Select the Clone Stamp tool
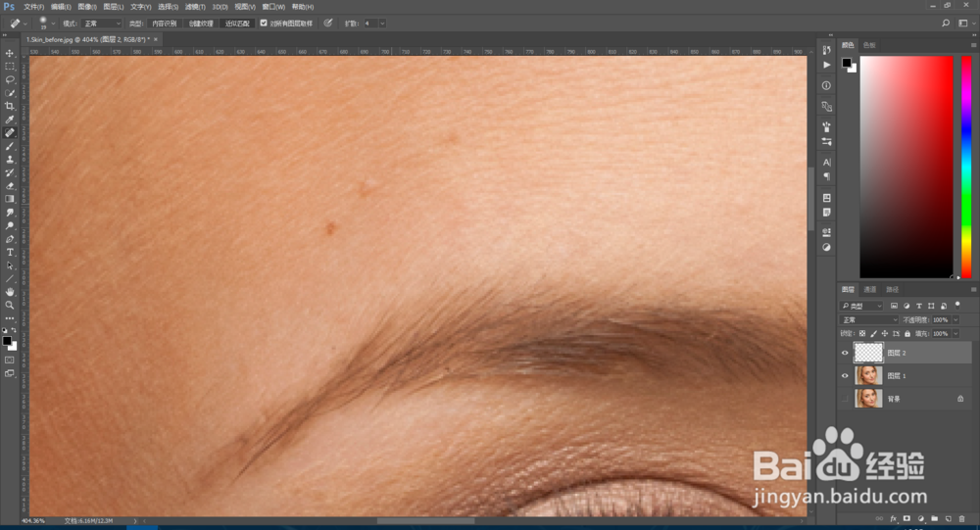This screenshot has width=980, height=530. (10, 159)
